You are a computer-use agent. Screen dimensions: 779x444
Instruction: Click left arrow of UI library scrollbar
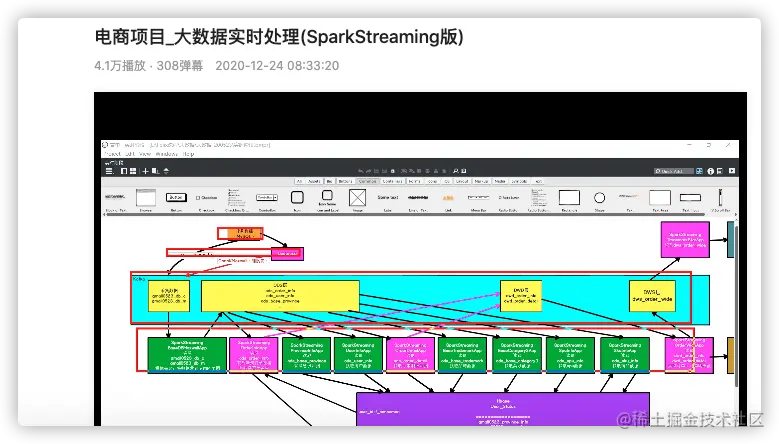point(104,215)
